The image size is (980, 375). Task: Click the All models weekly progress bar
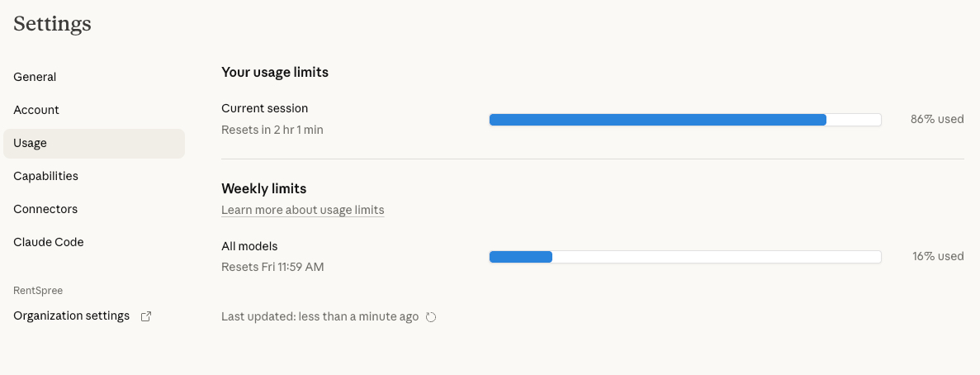click(685, 257)
